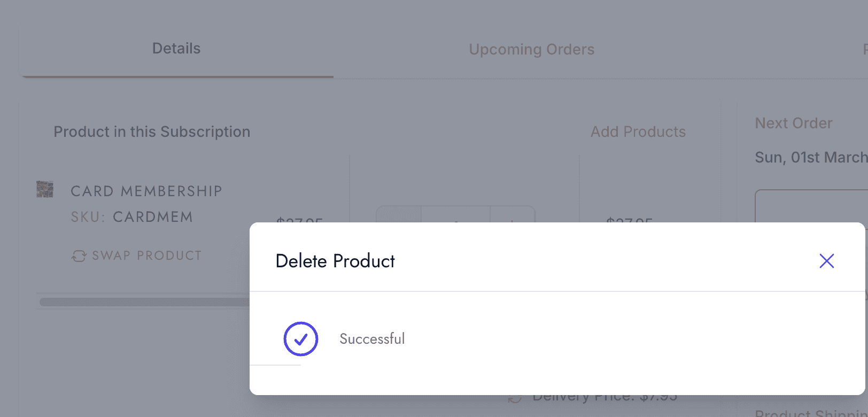
Task: Click the refresh icon beside Delivery Price
Action: click(515, 398)
